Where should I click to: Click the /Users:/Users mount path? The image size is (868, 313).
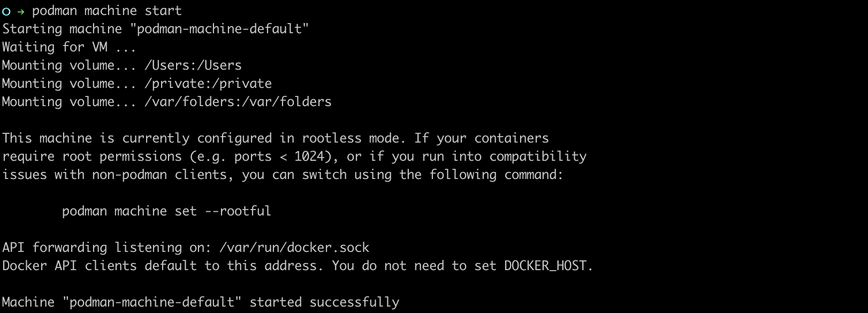(x=193, y=65)
